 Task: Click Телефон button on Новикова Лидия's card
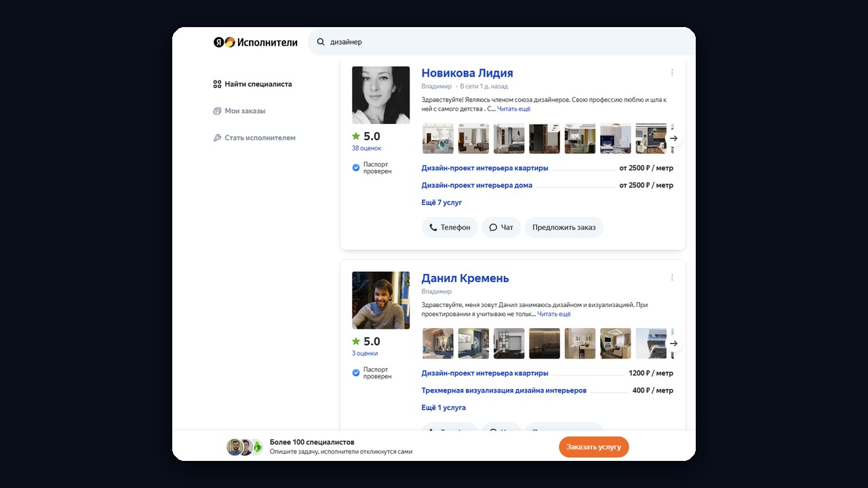pyautogui.click(x=450, y=228)
